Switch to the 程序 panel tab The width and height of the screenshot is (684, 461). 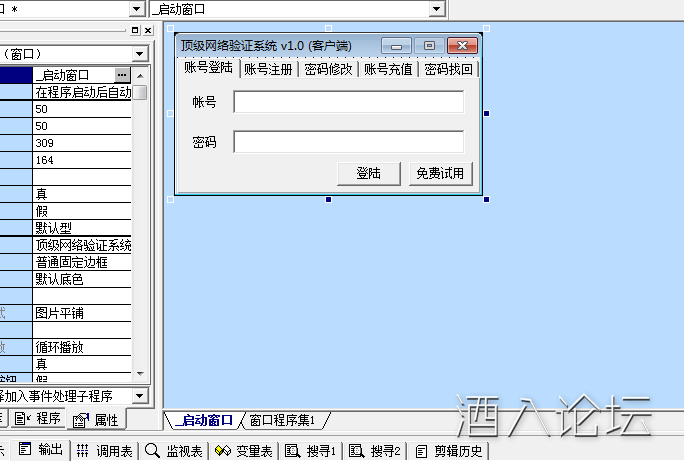click(x=38, y=419)
